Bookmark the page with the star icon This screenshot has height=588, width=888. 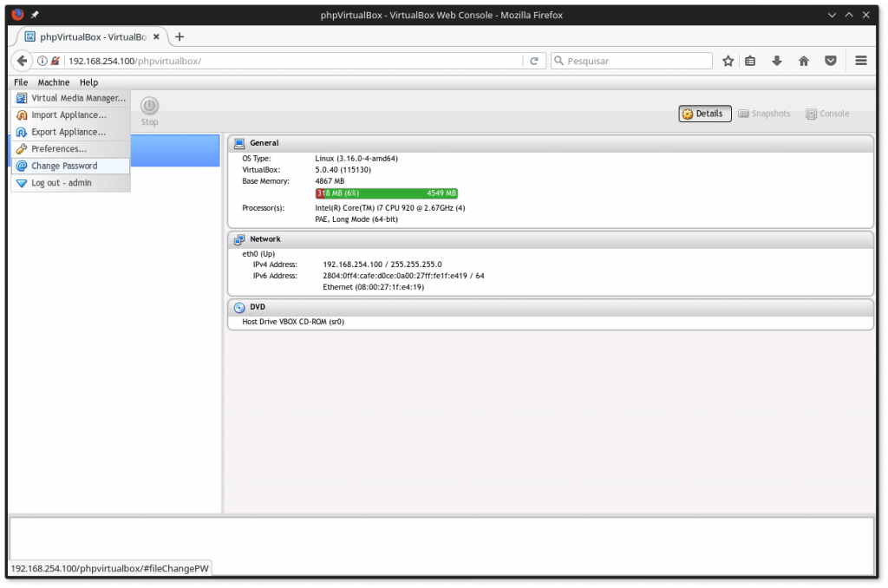click(x=728, y=61)
